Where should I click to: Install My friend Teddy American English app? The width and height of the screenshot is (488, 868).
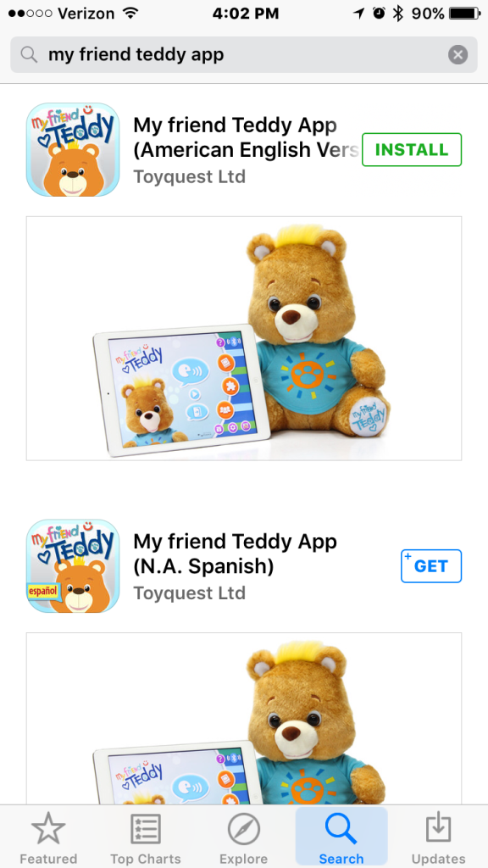point(412,149)
